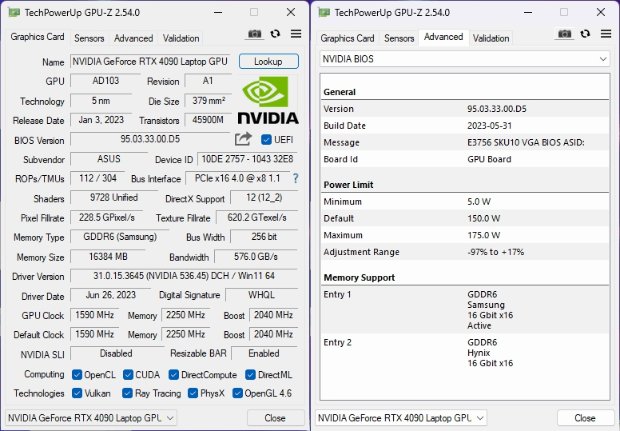
Task: Open GPU selector dropdown in left window
Action: [x=91, y=418]
